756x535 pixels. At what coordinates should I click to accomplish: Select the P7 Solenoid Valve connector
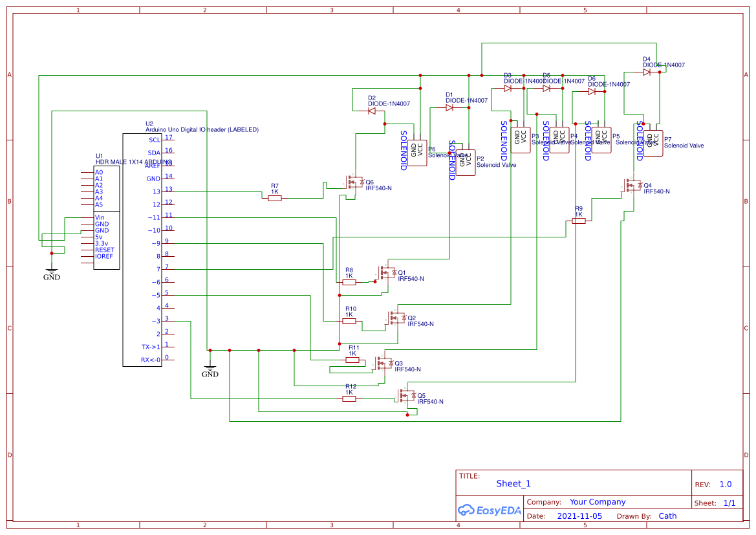[653, 142]
